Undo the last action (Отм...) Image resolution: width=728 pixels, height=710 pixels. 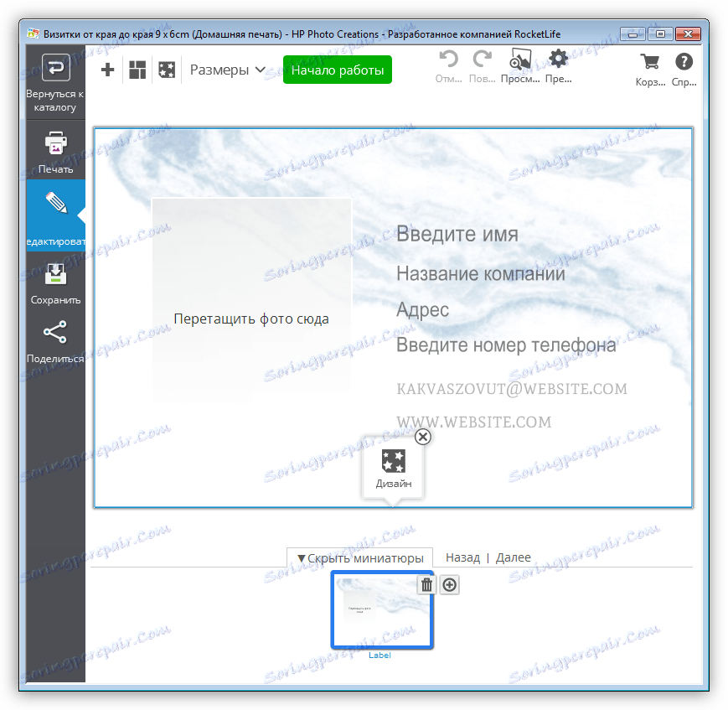(448, 66)
